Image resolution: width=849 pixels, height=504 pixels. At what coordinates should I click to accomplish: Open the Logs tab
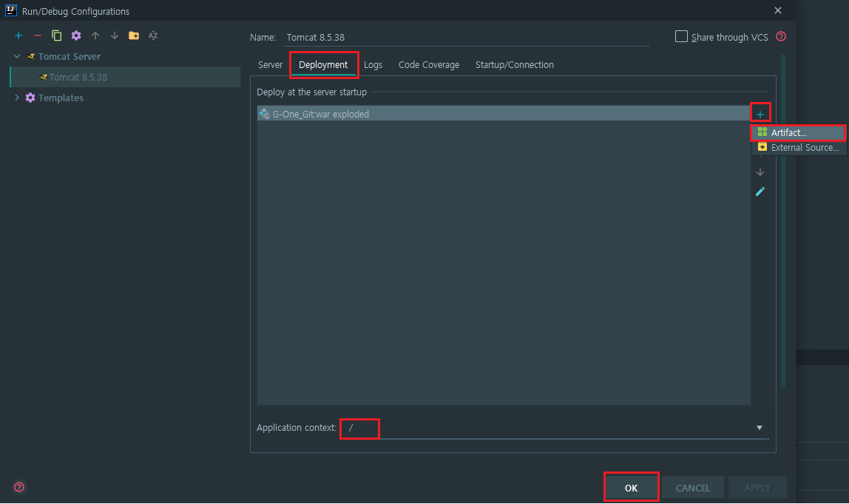(373, 65)
